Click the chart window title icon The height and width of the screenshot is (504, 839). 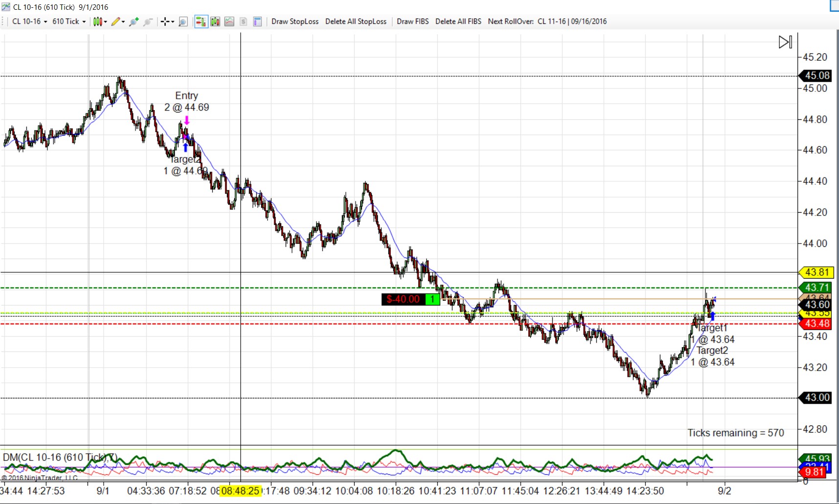[6, 7]
